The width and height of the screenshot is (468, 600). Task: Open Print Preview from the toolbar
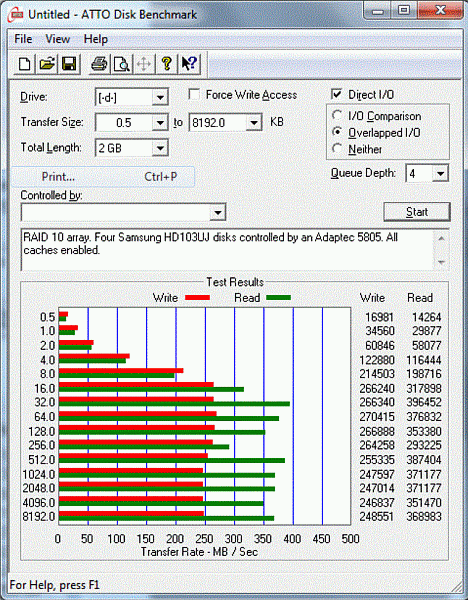[x=122, y=64]
